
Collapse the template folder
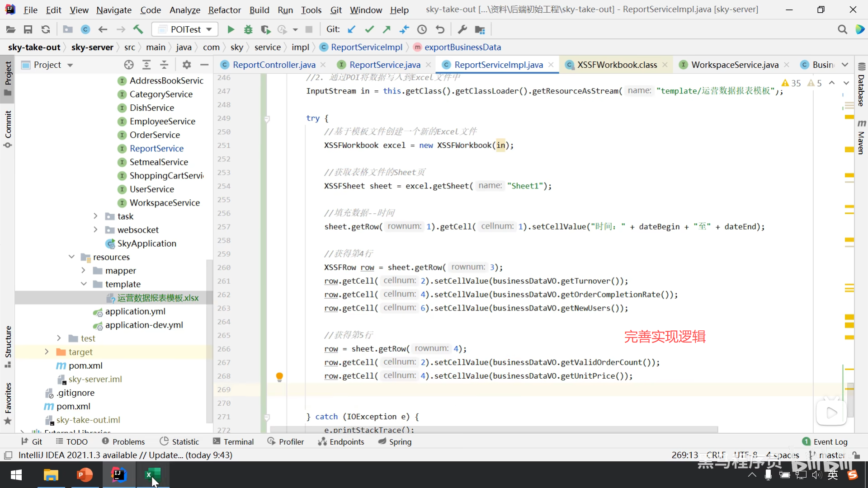84,284
